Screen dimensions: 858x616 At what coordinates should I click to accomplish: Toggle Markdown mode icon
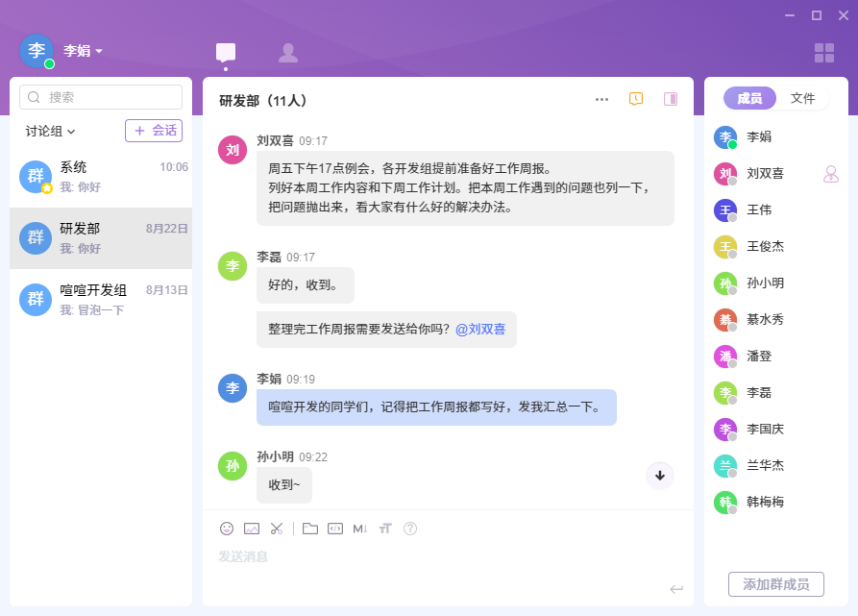(x=360, y=529)
